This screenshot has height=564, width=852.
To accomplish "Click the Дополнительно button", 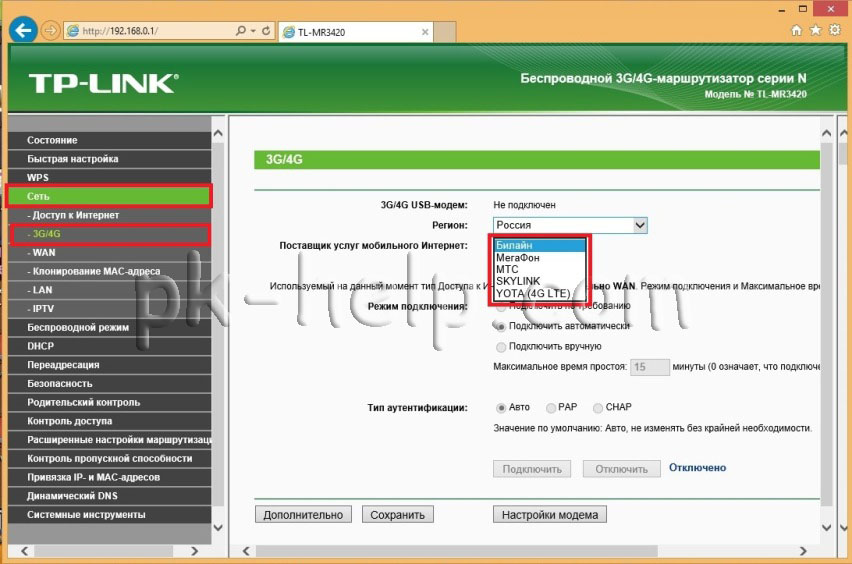I will [303, 515].
